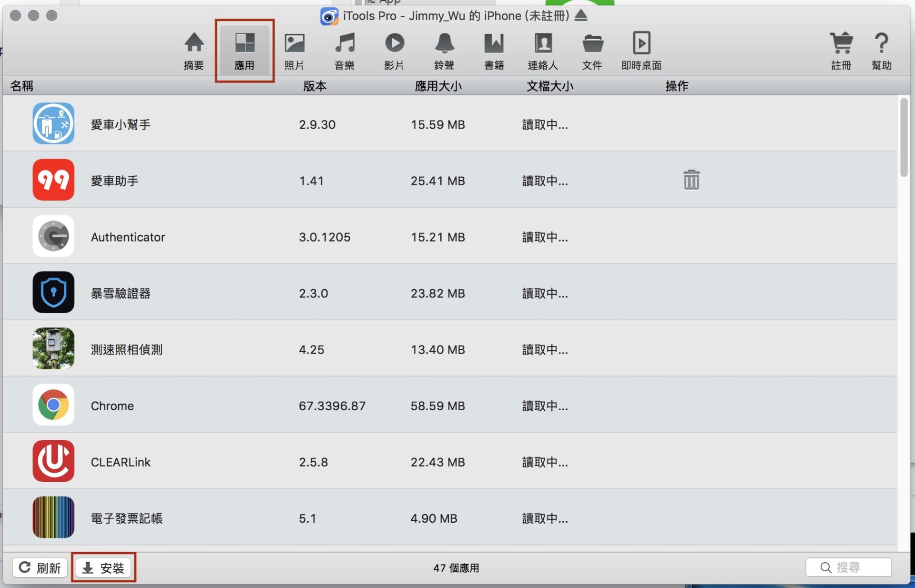Open the 文件 files section
The width and height of the screenshot is (915, 588).
click(x=592, y=51)
